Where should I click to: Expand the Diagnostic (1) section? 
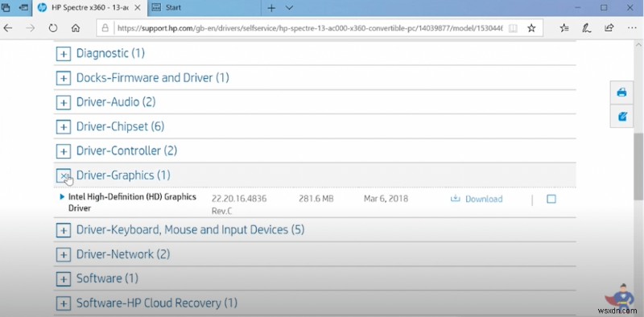click(64, 53)
